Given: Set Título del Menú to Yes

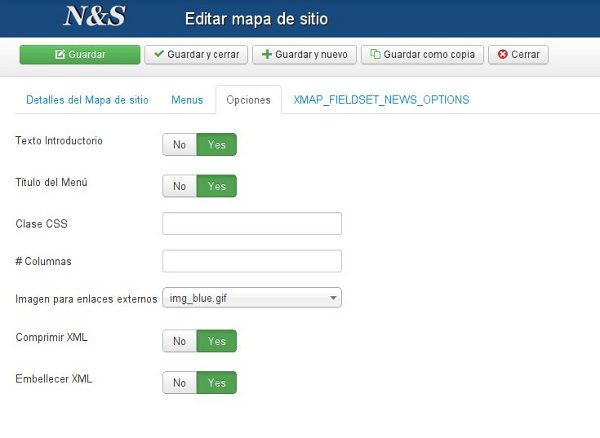Looking at the screenshot, I should [x=217, y=186].
